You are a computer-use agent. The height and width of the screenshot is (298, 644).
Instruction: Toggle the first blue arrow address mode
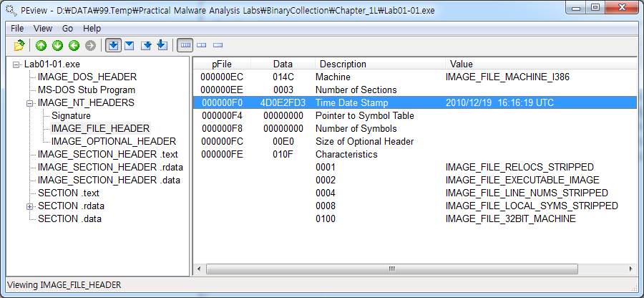point(113,46)
